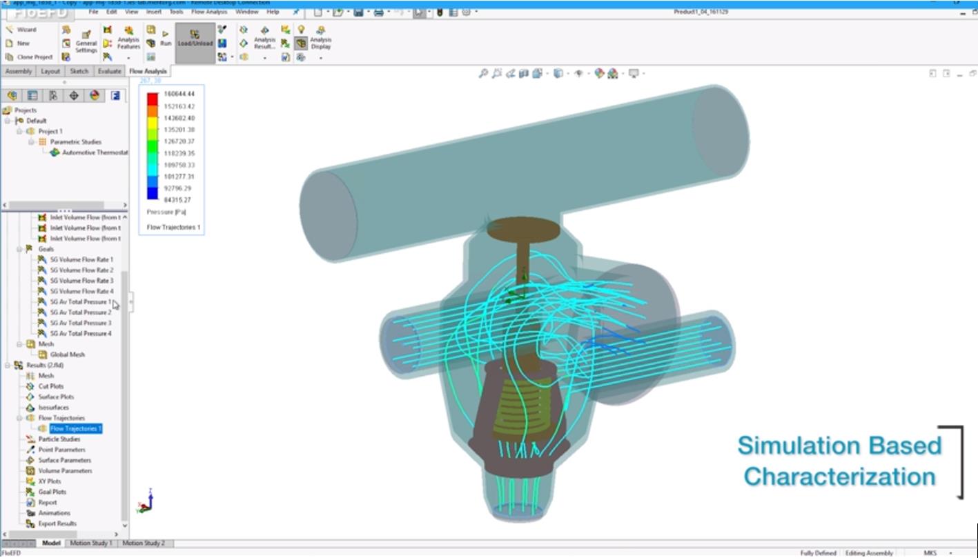The width and height of the screenshot is (978, 560).
Task: Toggle the highlighted geometry display icon
Action: 301,43
